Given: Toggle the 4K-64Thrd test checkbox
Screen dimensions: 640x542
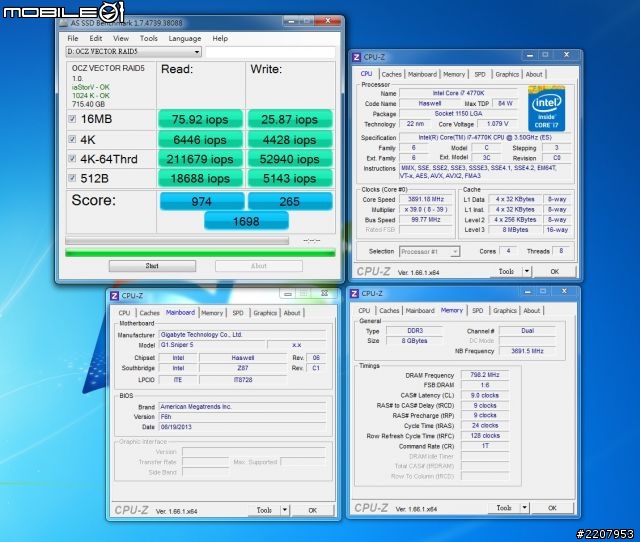Looking at the screenshot, I should (72, 158).
